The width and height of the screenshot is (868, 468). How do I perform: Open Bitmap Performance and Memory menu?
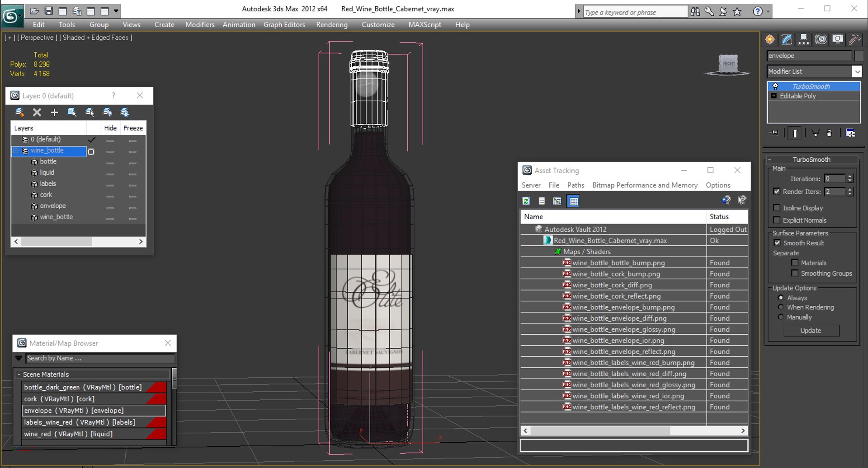click(645, 185)
